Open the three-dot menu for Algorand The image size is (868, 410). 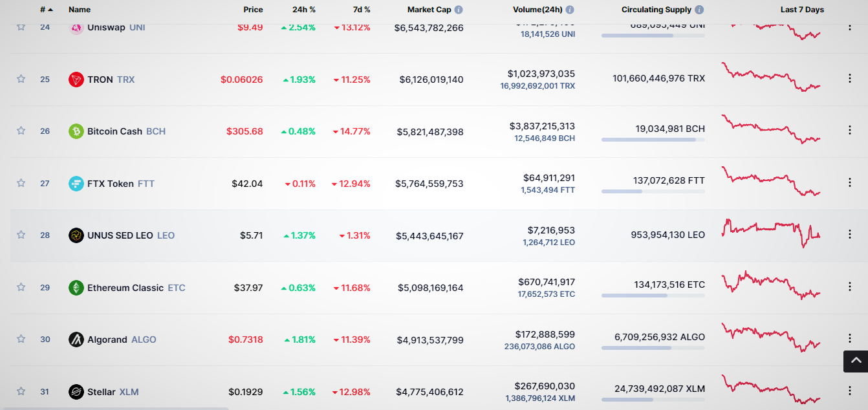(850, 339)
